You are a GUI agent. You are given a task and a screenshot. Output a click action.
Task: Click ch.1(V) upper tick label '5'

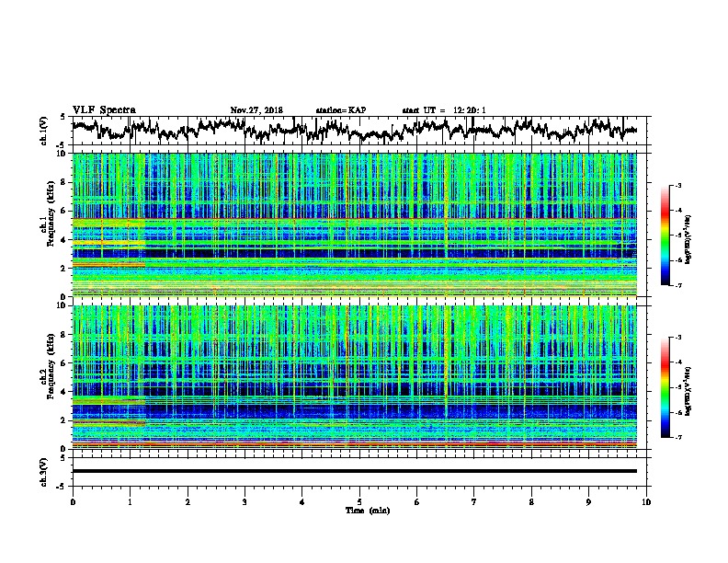[63, 117]
